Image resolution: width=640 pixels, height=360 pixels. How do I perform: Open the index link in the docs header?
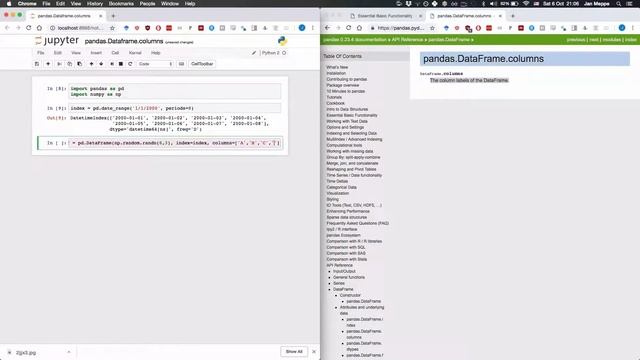click(631, 40)
